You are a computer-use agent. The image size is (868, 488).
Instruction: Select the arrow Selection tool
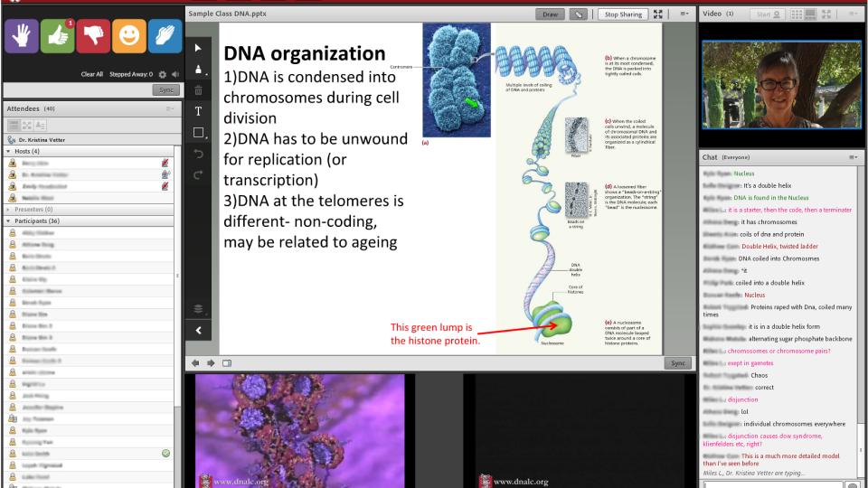(198, 44)
